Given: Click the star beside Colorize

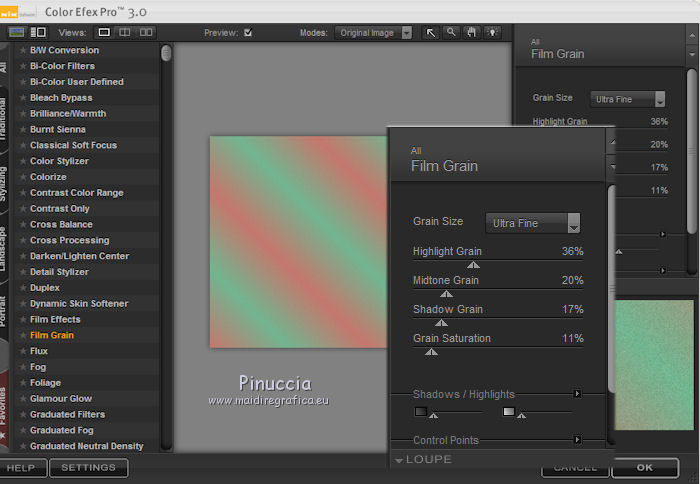Looking at the screenshot, I should point(23,177).
